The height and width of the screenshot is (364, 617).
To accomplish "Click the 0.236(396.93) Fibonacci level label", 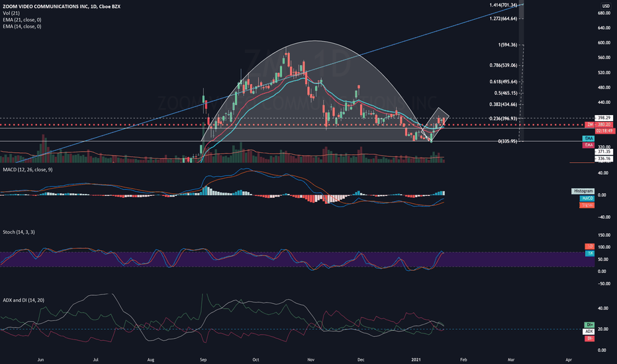I will coord(503,118).
